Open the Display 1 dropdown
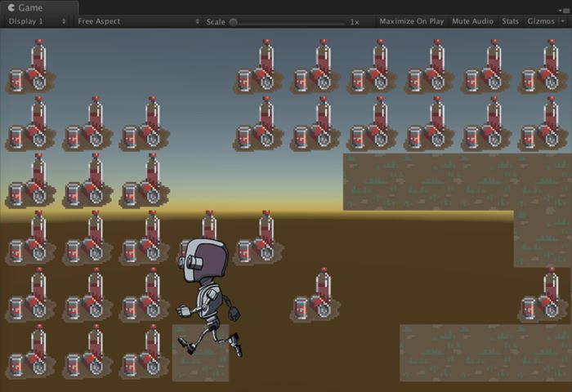This screenshot has height=392, width=572. 37,21
